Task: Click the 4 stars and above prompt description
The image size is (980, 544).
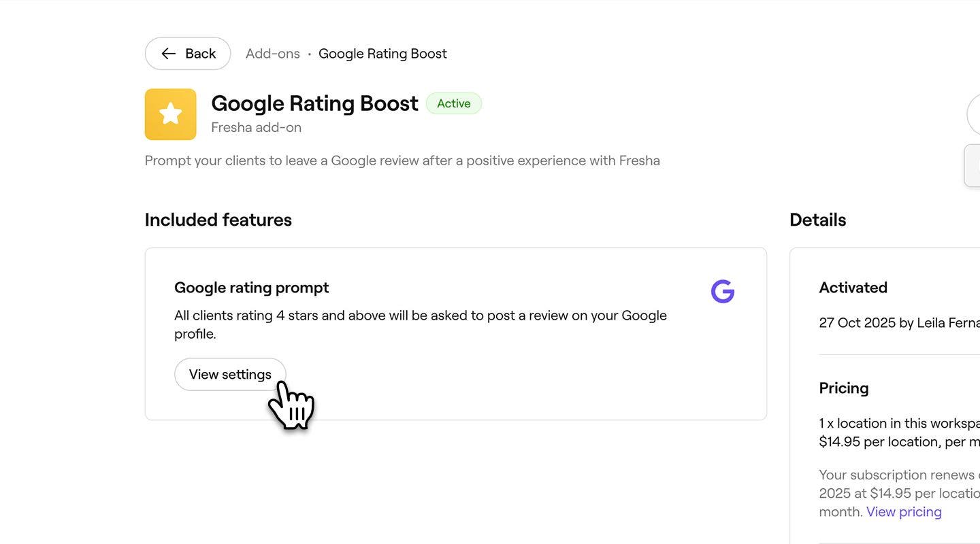Action: [x=420, y=324]
